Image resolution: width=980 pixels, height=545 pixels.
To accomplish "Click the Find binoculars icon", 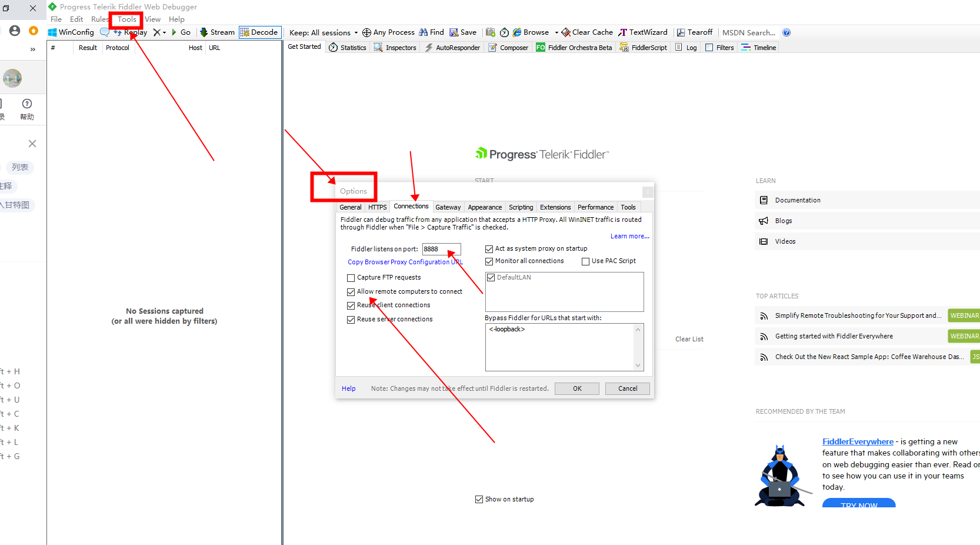I will click(423, 32).
